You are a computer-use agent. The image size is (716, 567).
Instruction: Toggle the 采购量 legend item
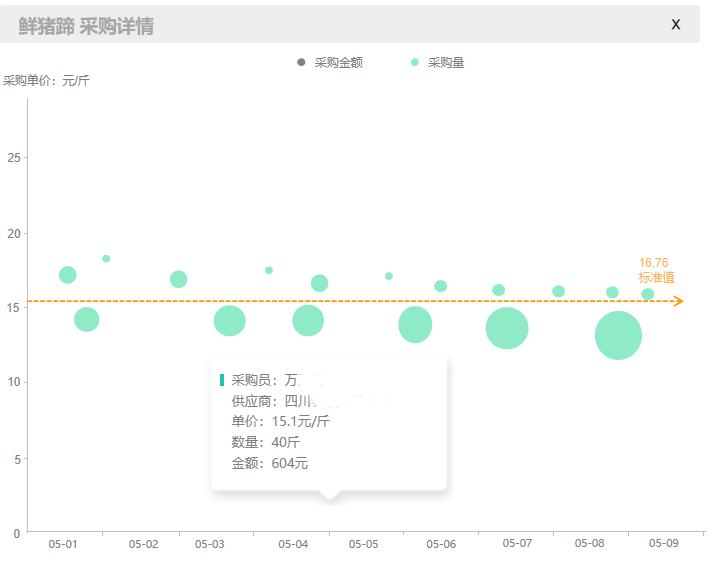pyautogui.click(x=437, y=63)
